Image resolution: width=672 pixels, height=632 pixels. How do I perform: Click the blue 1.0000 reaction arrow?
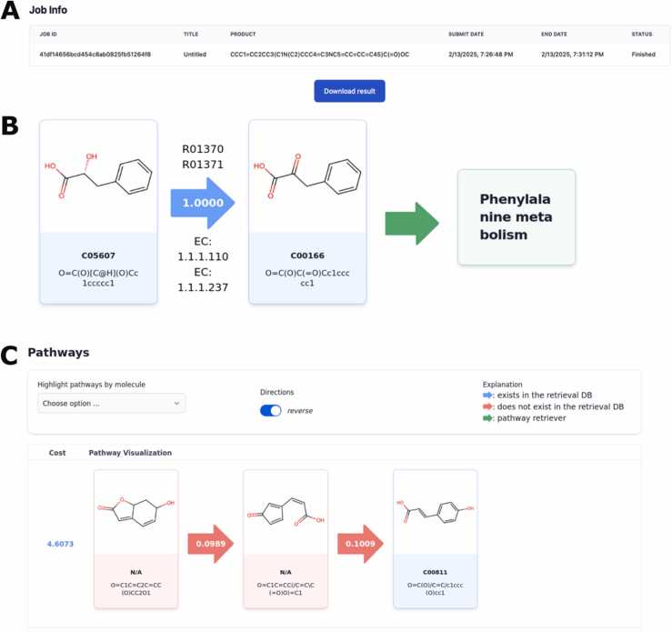203,203
